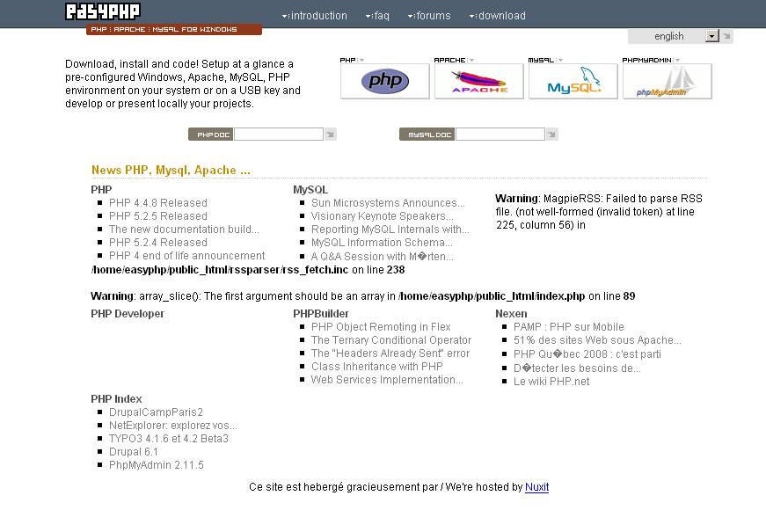Expand the MYSQL section dropdown arrow
This screenshot has width=766, height=532.
coord(559,61)
